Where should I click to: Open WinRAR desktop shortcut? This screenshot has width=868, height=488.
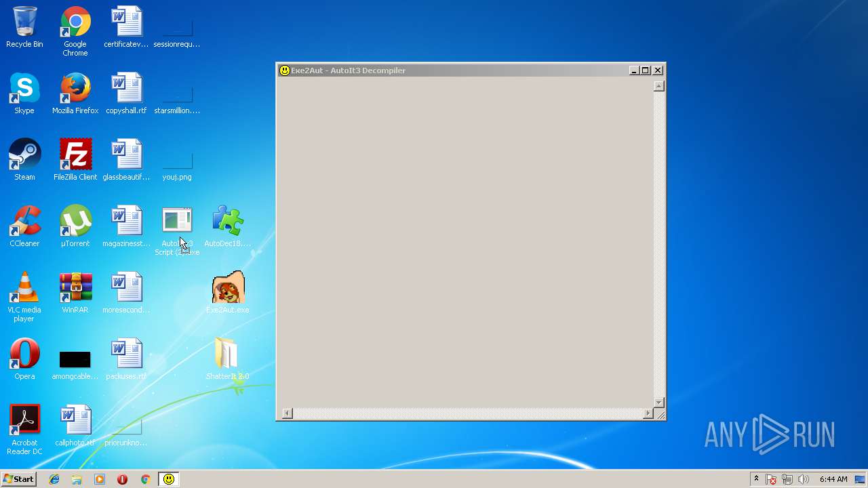[75, 293]
